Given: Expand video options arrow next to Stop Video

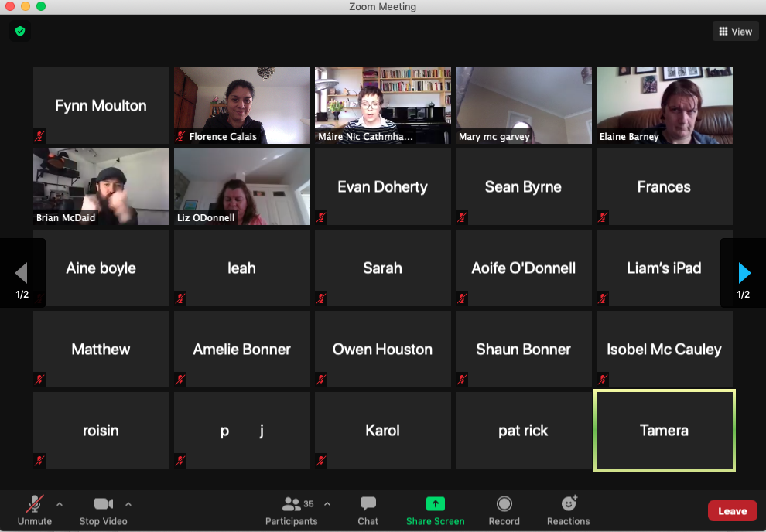Looking at the screenshot, I should [128, 504].
